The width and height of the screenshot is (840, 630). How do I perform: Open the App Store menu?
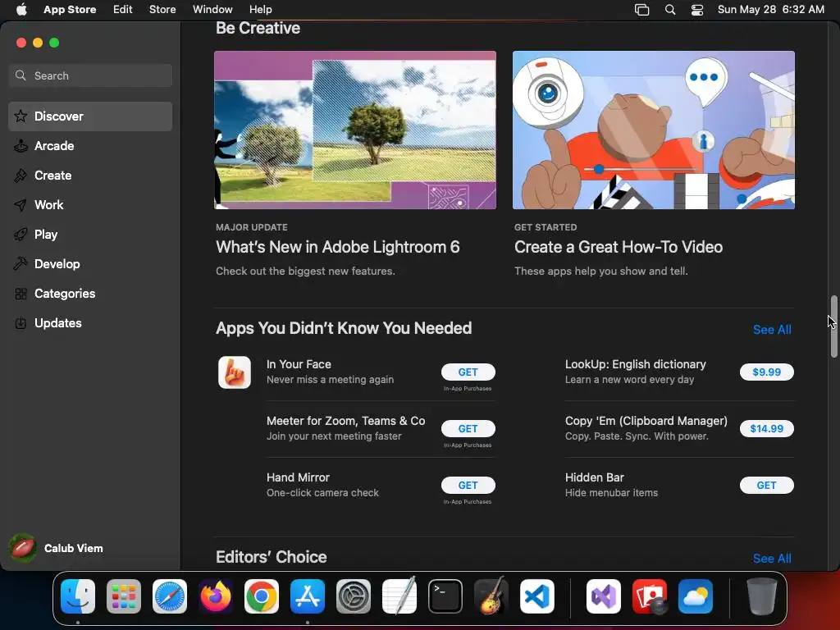70,10
